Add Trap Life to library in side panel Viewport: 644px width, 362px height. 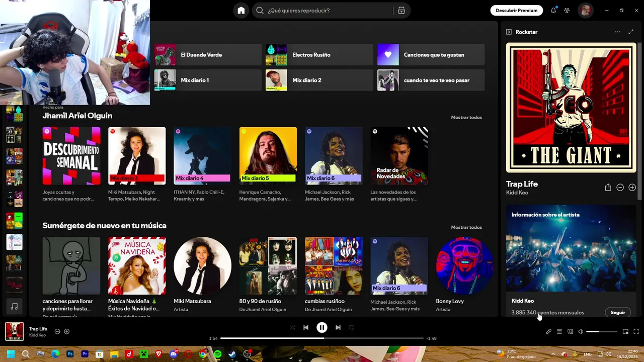click(632, 187)
